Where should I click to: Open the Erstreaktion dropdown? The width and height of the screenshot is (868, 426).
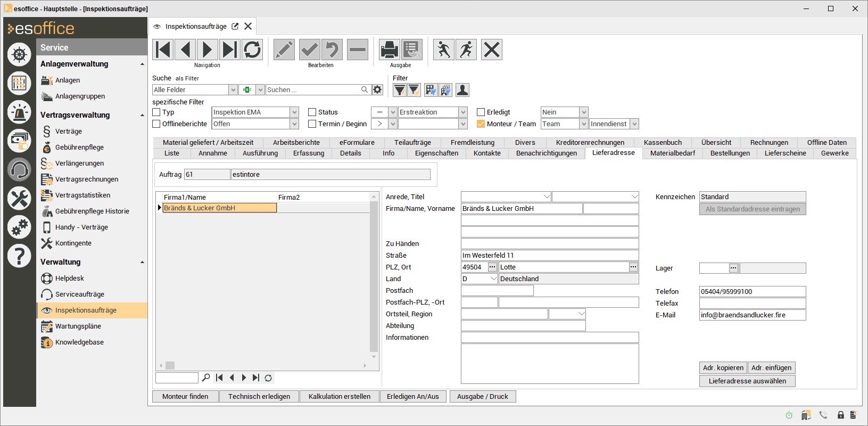coord(463,112)
